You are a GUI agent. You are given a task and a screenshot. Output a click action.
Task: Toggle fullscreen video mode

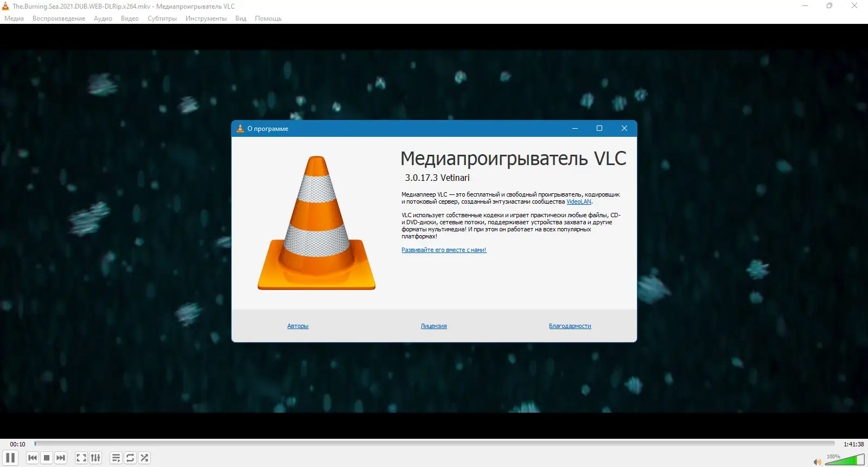coord(81,458)
